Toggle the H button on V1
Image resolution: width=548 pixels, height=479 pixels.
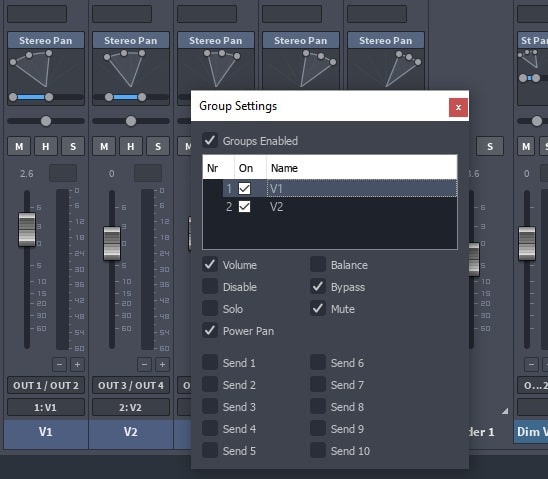coord(46,146)
